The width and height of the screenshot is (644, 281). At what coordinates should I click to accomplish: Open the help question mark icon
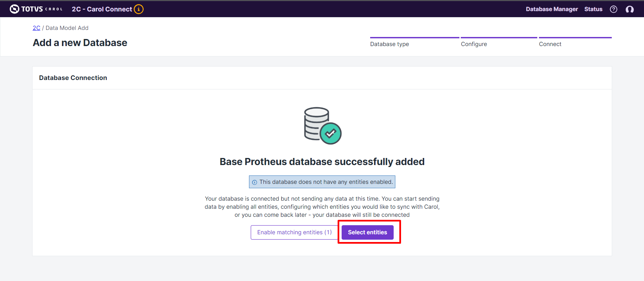613,9
